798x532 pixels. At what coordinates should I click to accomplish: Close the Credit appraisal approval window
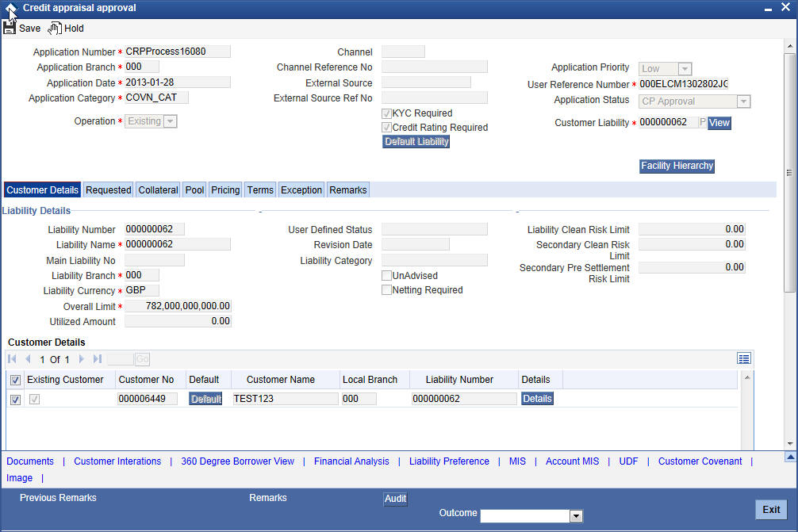[785, 8]
